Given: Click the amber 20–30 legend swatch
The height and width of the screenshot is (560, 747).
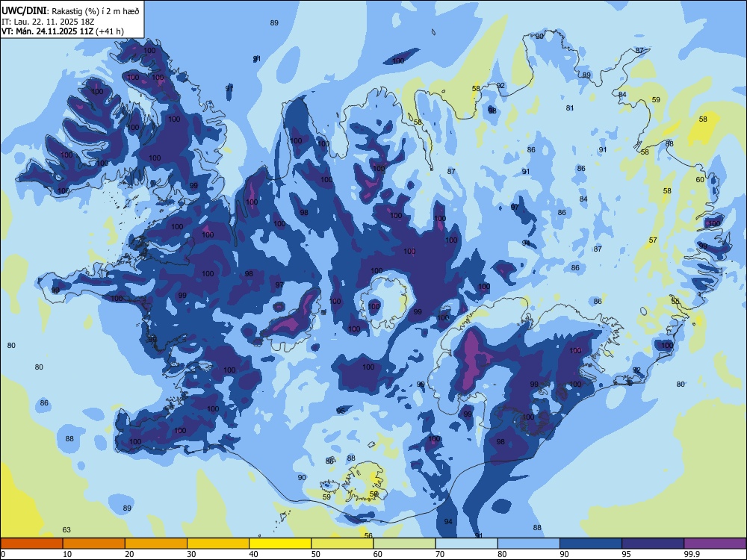Looking at the screenshot, I should click(156, 544).
